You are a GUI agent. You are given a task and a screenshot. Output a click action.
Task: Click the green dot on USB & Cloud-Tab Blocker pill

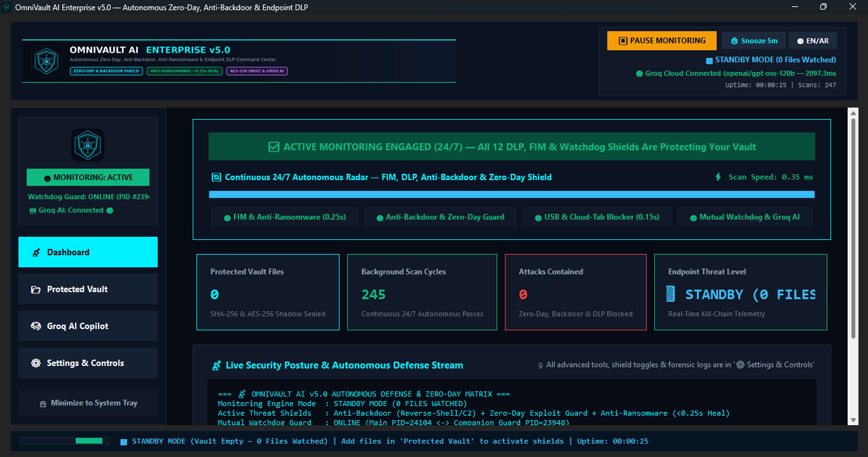pos(538,218)
